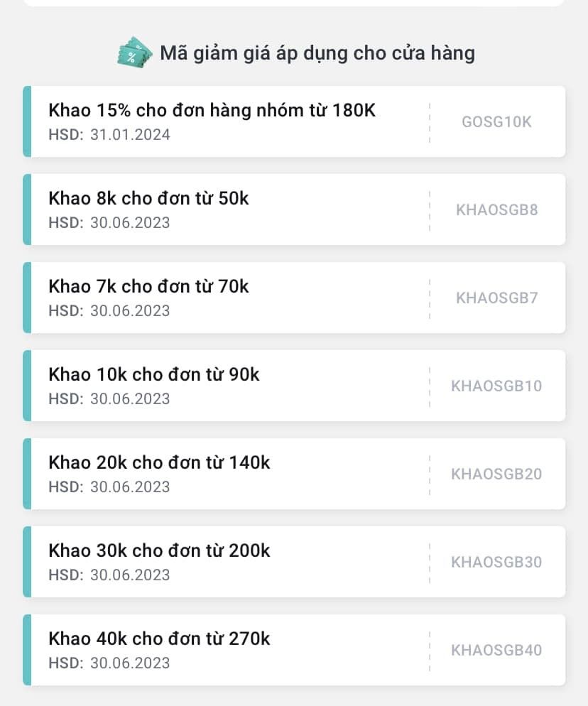Copy coupon code KHAOSGB20
This screenshot has width=588, height=706.
click(496, 474)
